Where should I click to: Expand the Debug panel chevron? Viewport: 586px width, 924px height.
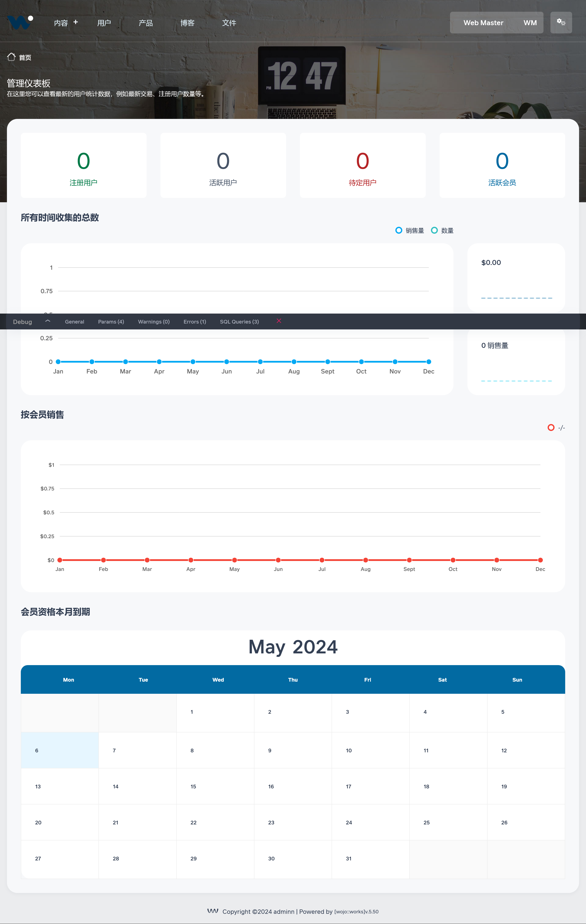(47, 321)
